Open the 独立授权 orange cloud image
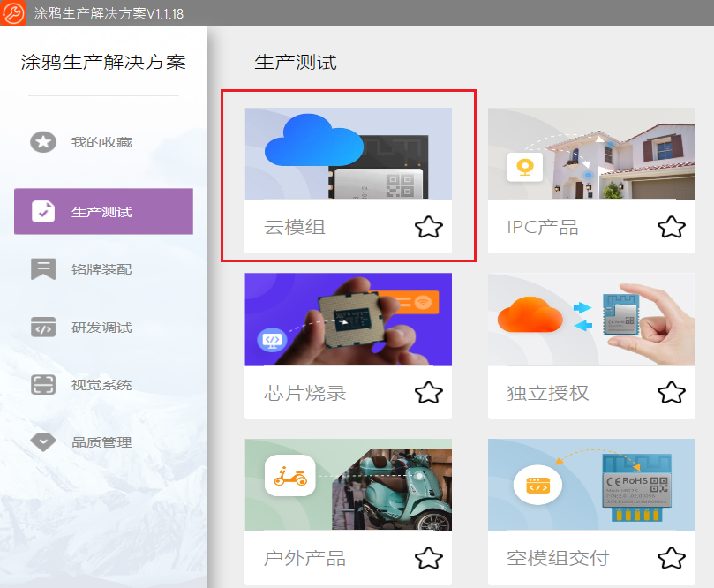Viewport: 714px width, 588px height. coord(591,319)
